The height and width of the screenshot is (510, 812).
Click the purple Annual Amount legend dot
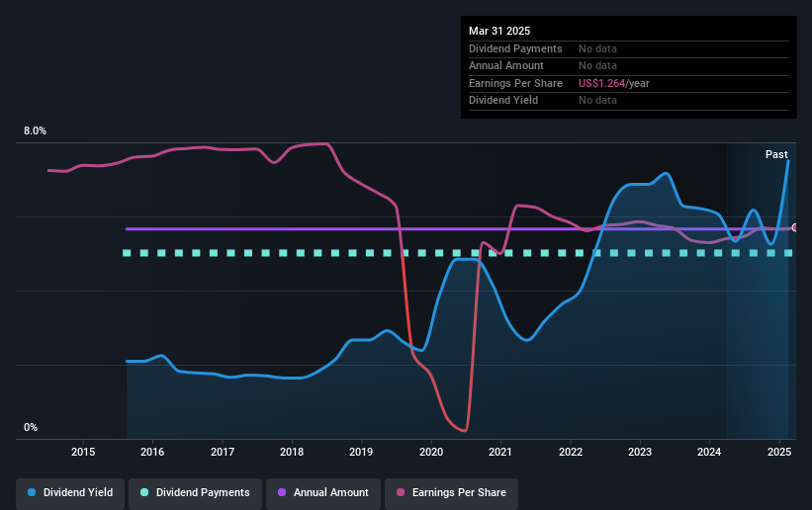(282, 492)
